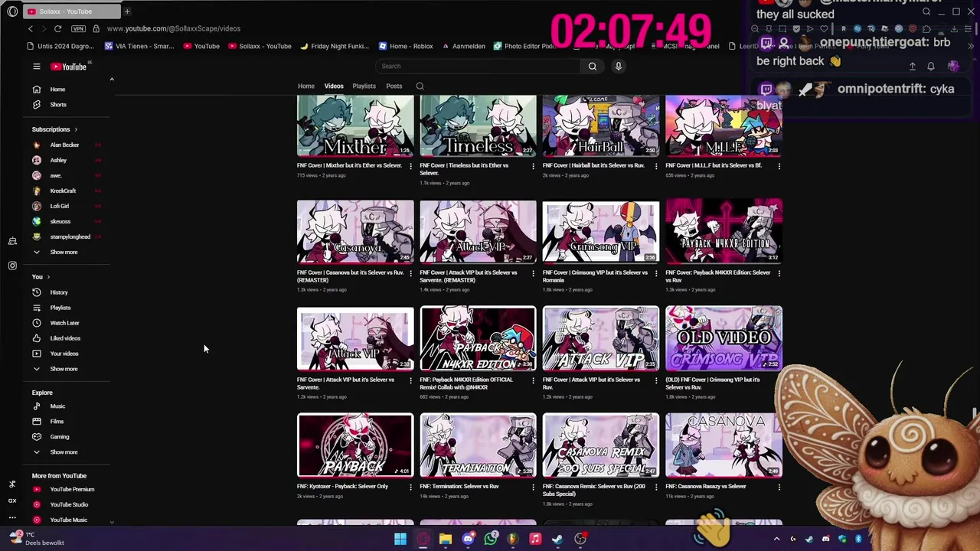The width and height of the screenshot is (980, 551).
Task: Click the padlock site info icon
Action: coord(96,28)
